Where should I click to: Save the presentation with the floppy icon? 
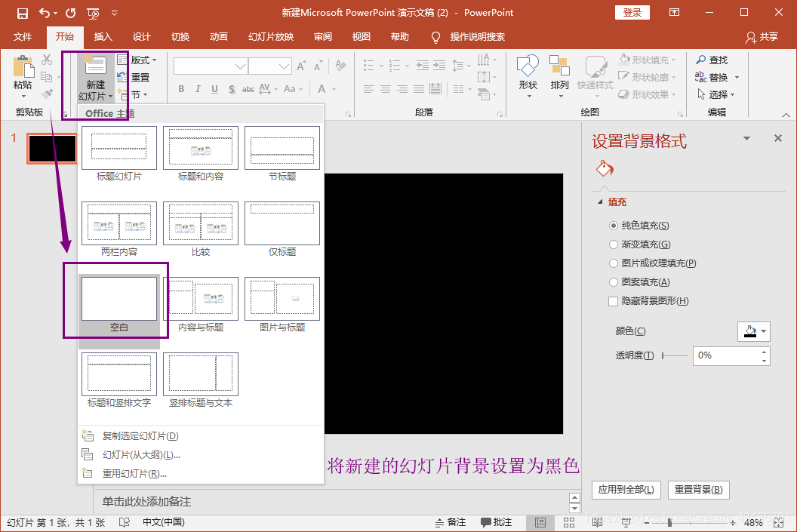click(23, 14)
